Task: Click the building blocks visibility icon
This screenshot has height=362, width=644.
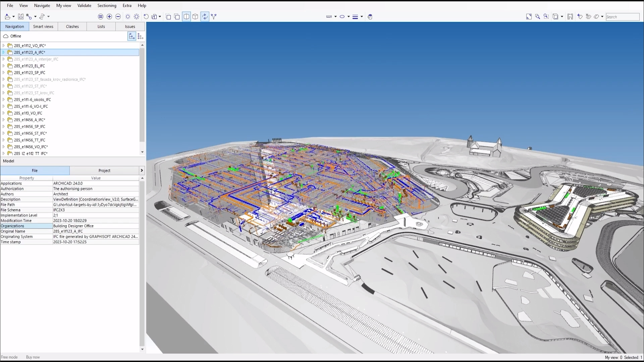Action: (x=154, y=17)
